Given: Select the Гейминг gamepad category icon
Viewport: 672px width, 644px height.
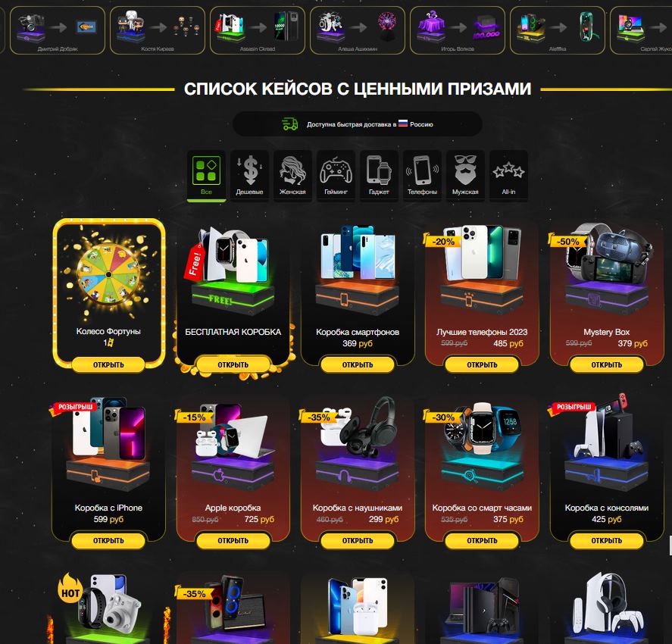Looking at the screenshot, I should 336,170.
